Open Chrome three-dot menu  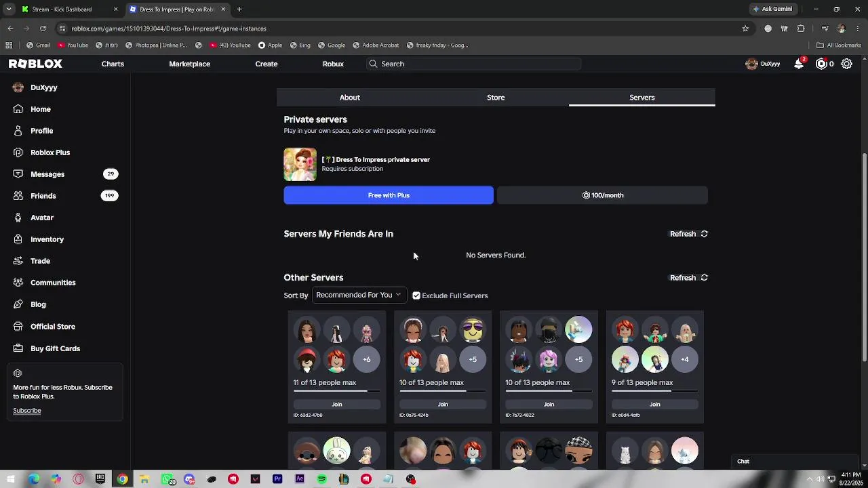[x=857, y=28]
